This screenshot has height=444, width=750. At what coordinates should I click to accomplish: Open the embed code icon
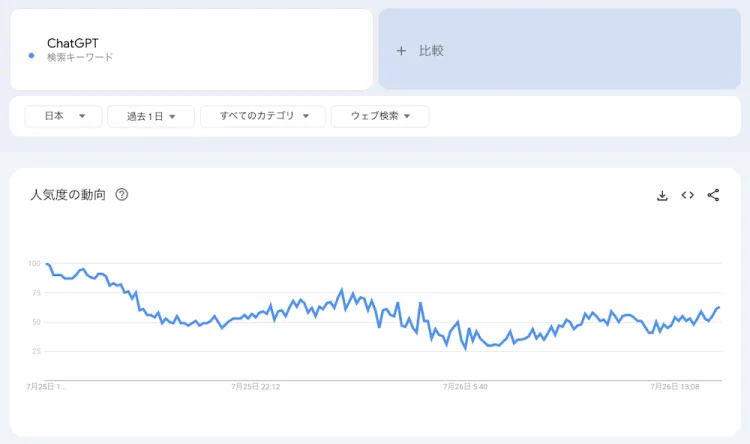click(x=687, y=195)
